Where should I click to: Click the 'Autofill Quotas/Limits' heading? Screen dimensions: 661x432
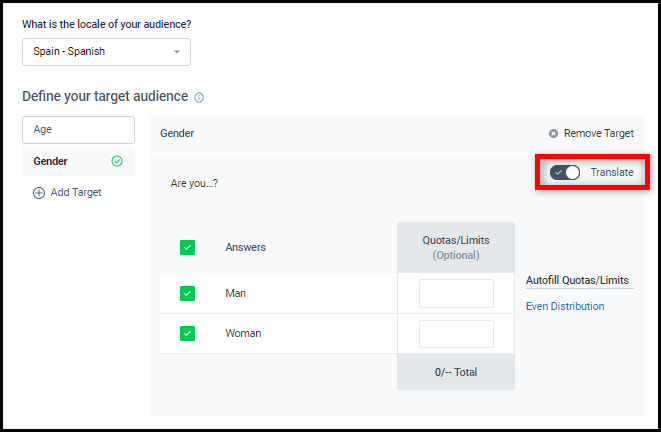point(577,280)
